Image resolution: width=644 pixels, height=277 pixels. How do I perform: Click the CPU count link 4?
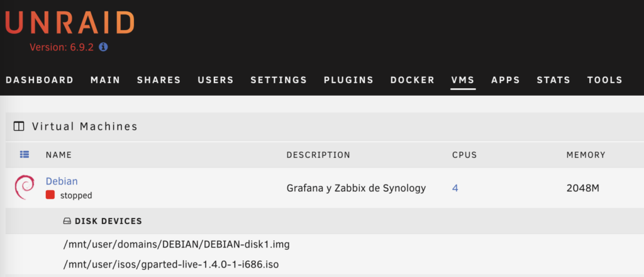click(x=455, y=188)
